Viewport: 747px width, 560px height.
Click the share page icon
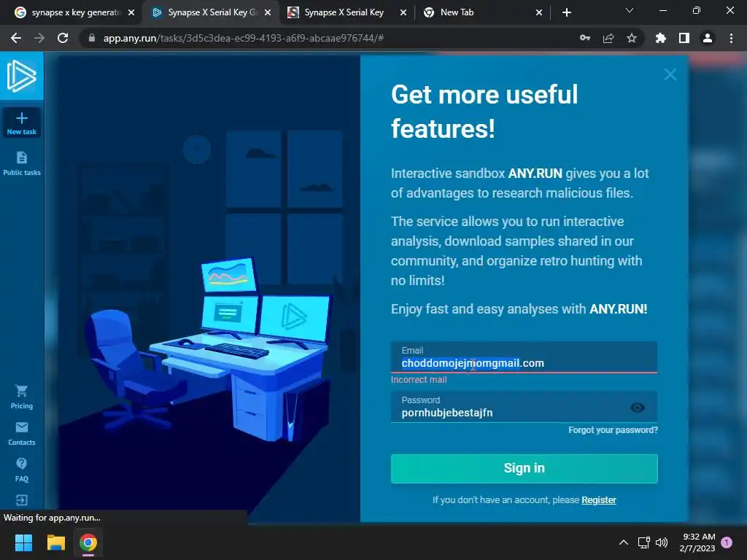pos(608,38)
